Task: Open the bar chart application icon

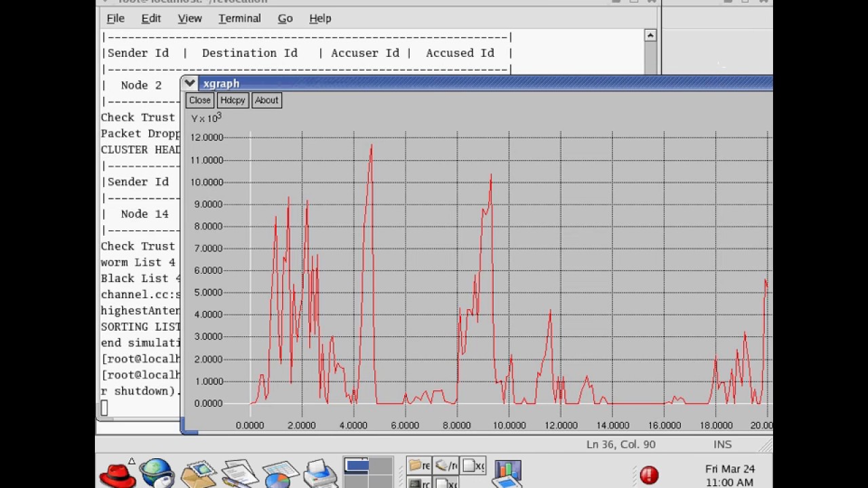Action: coord(507,472)
